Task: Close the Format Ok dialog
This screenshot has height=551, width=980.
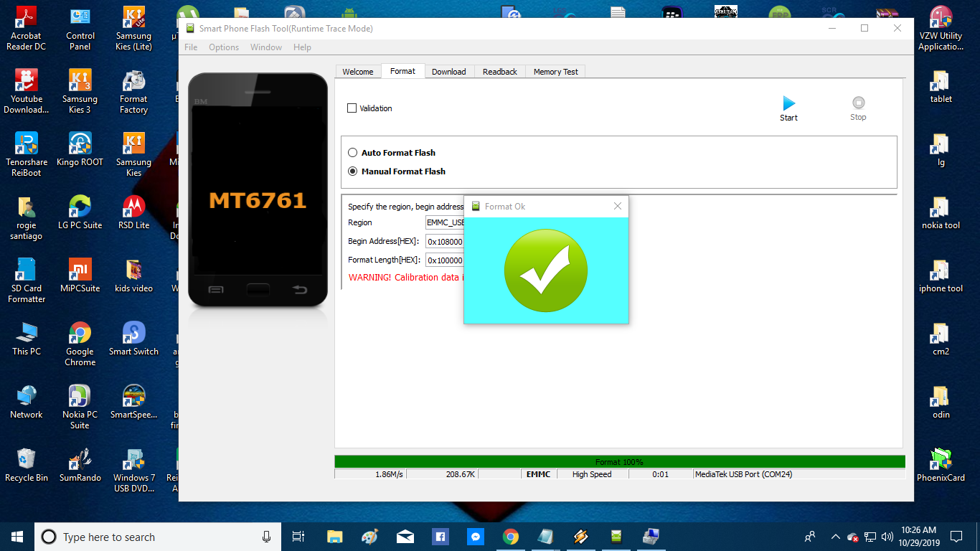Action: coord(618,206)
